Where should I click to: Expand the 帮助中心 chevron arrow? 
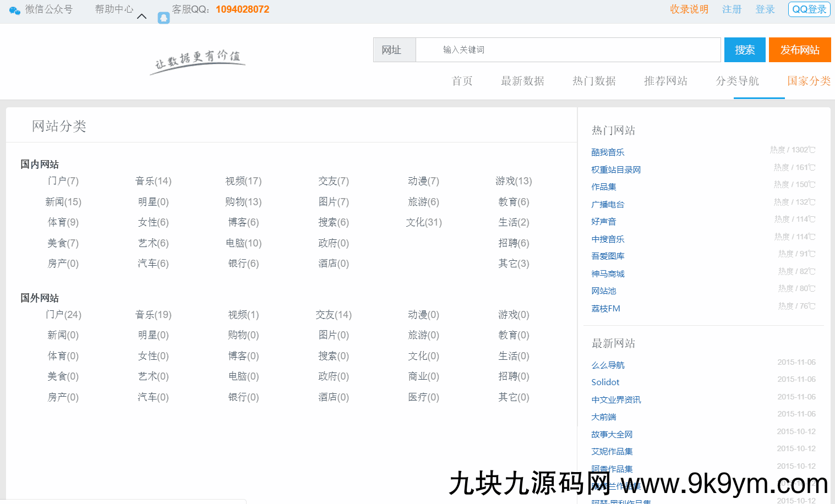tap(141, 17)
